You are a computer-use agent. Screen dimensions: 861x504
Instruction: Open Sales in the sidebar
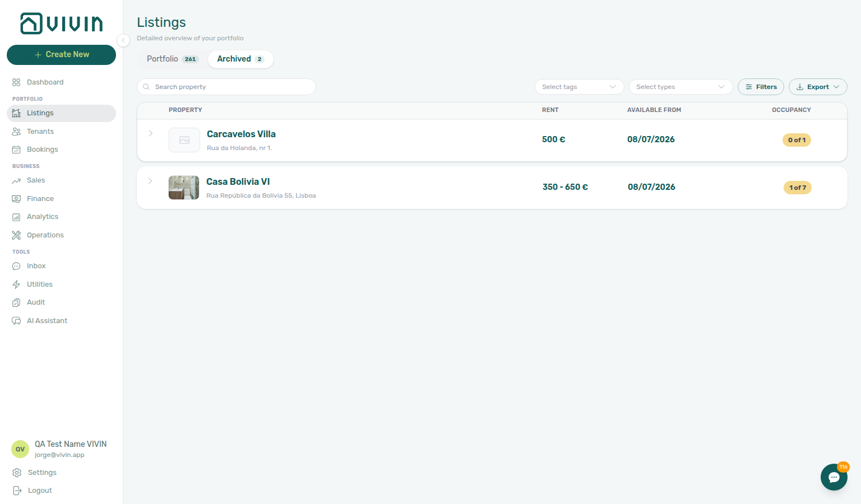[61, 180]
